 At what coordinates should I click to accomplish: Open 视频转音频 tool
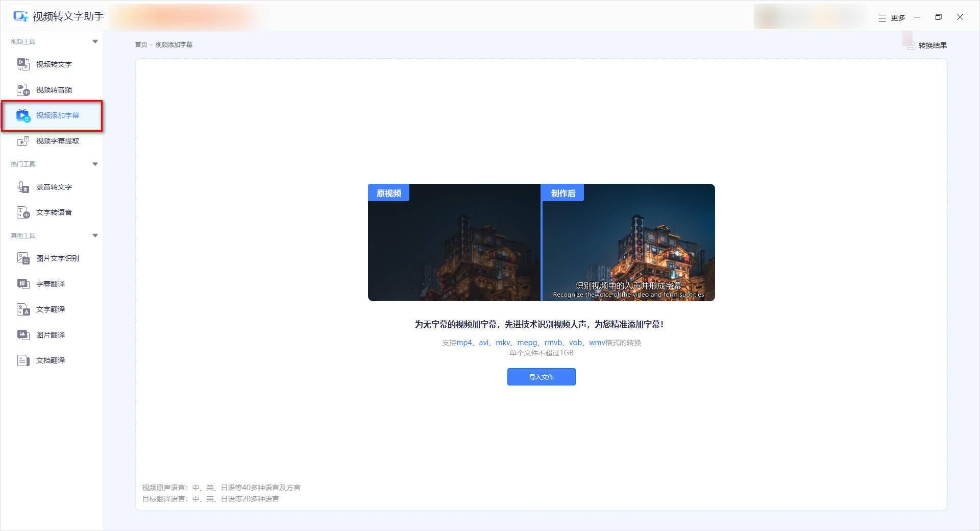pyautogui.click(x=52, y=90)
